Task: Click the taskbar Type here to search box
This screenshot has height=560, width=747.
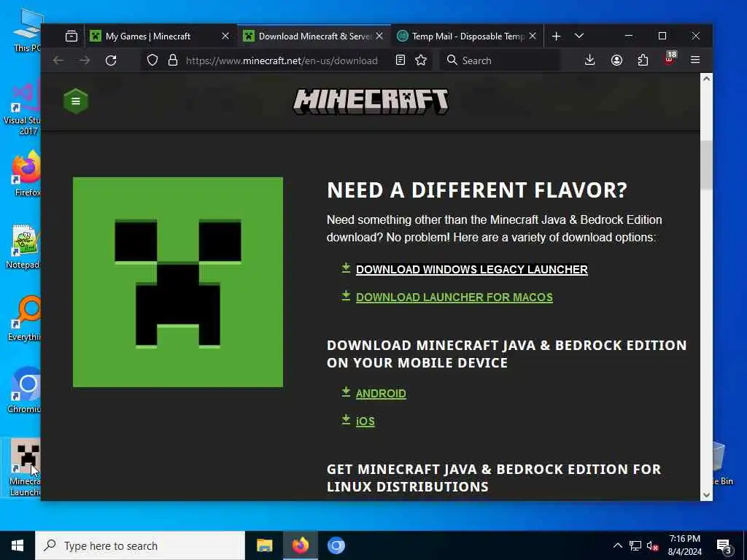Action: click(x=139, y=545)
